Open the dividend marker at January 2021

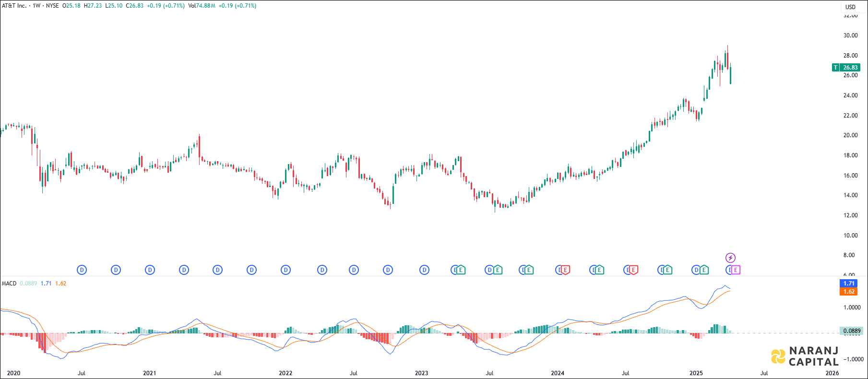pyautogui.click(x=150, y=270)
